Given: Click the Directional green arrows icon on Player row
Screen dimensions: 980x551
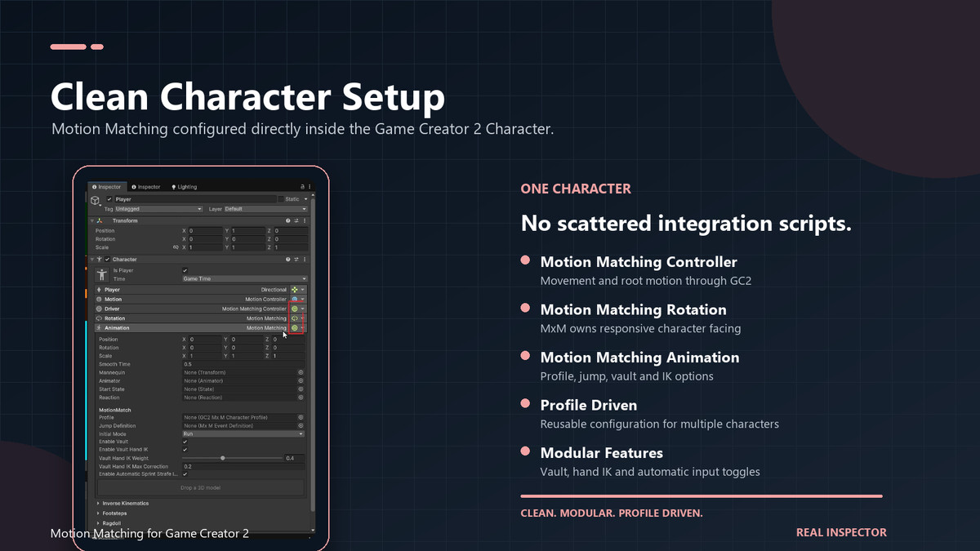Looking at the screenshot, I should click(x=294, y=290).
